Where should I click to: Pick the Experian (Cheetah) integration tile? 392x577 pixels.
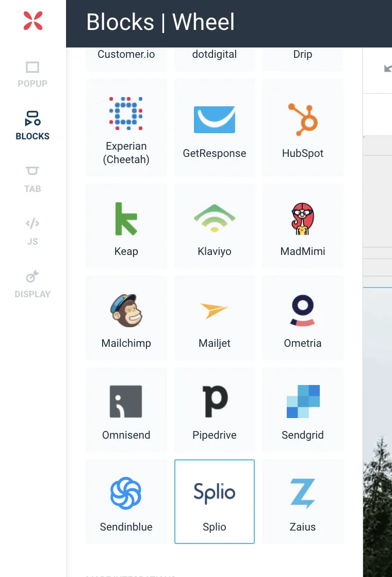point(126,127)
